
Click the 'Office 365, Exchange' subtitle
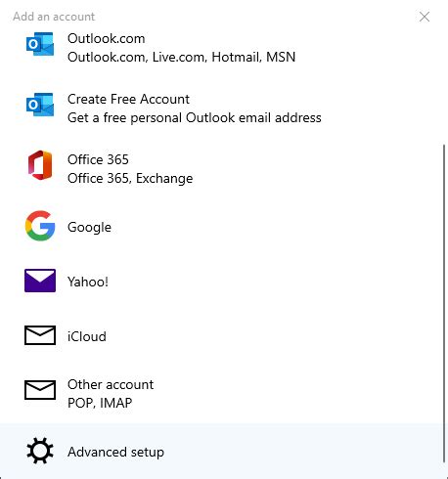click(130, 178)
